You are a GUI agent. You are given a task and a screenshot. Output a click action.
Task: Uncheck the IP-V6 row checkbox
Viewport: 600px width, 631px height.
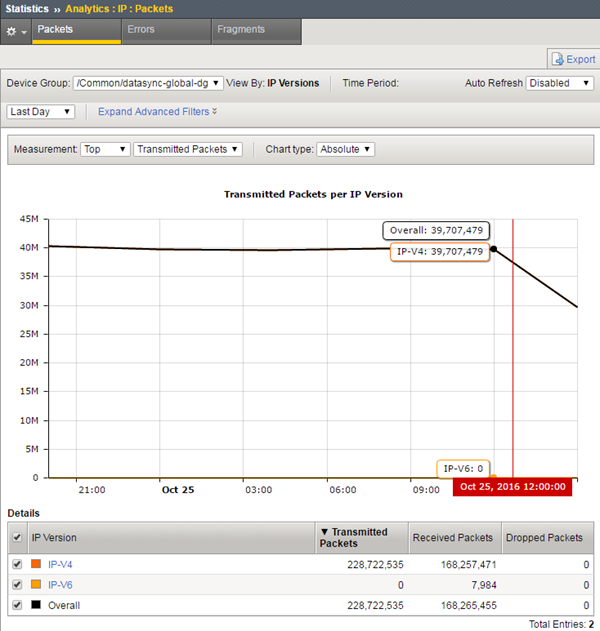click(16, 585)
